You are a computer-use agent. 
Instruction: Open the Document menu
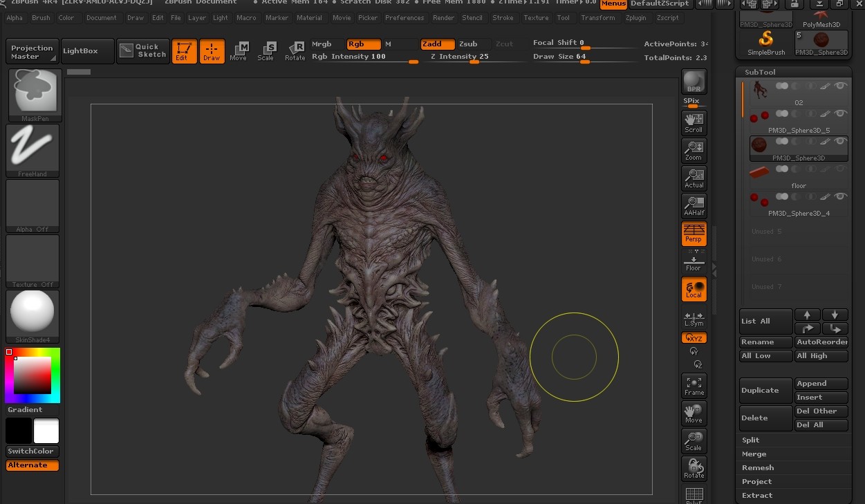[x=102, y=18]
